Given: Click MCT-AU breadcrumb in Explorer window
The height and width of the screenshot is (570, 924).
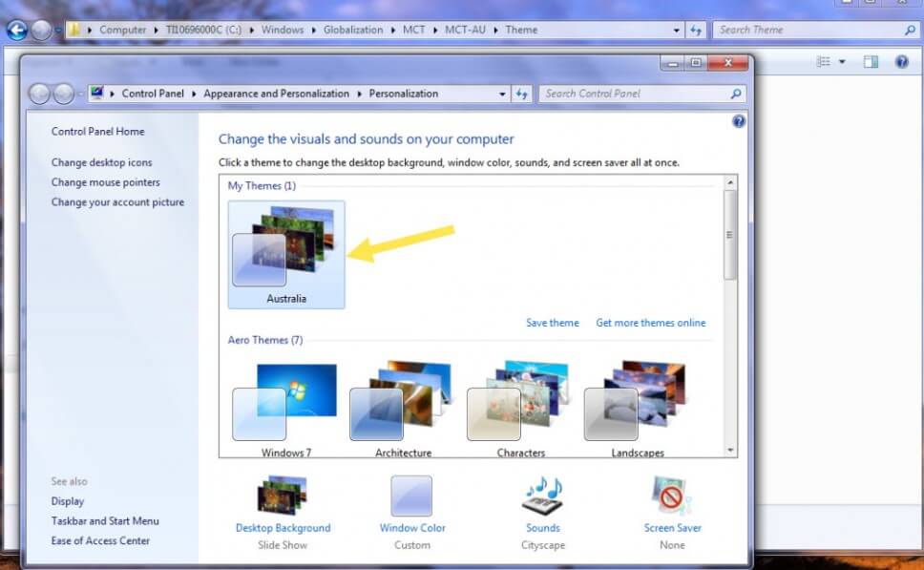Looking at the screenshot, I should (x=465, y=30).
